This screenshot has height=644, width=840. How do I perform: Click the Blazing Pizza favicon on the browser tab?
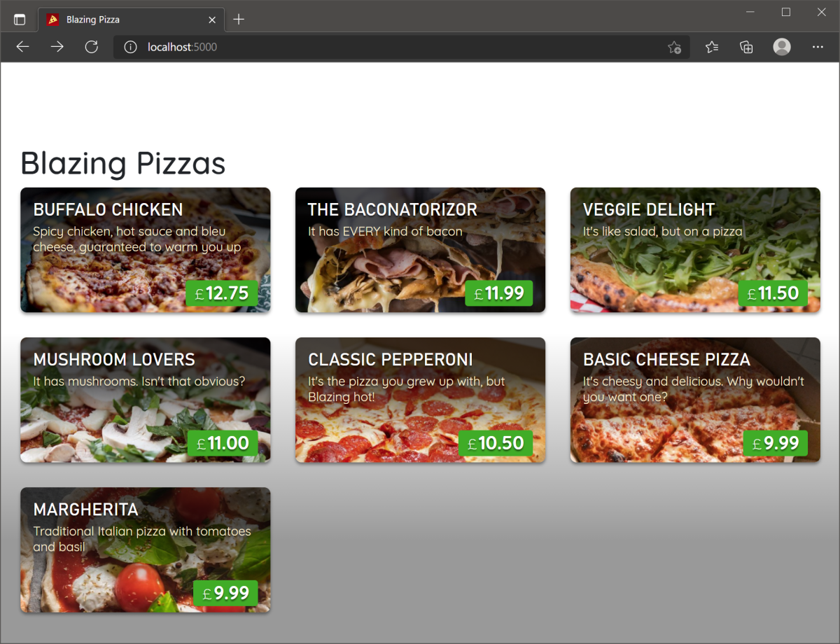52,20
